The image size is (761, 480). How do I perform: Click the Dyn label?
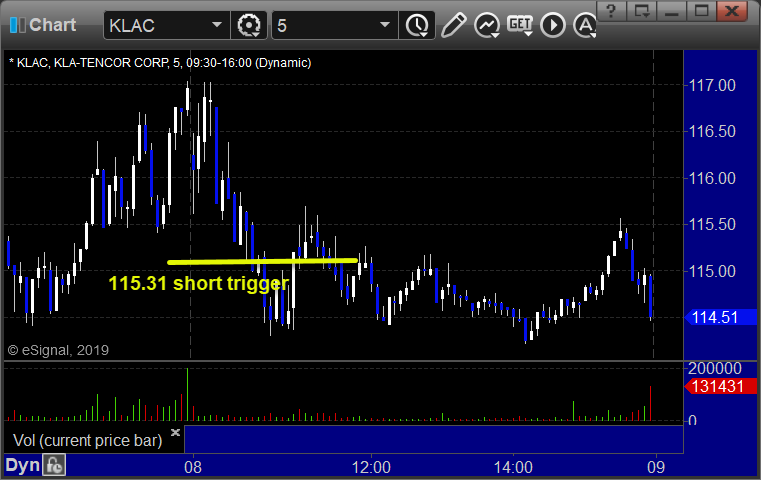(22, 465)
